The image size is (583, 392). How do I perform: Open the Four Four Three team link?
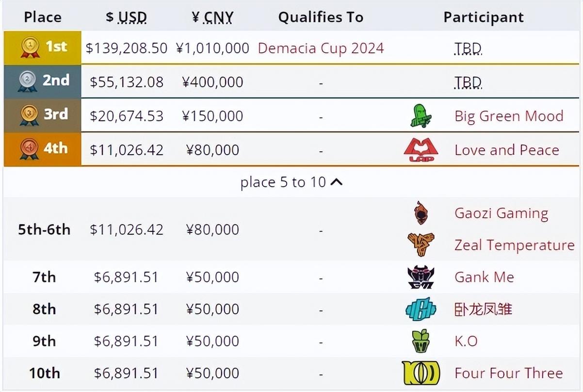click(x=508, y=373)
